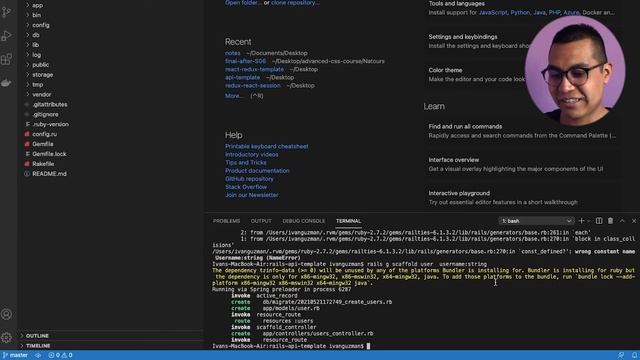Expand the bin folder
The height and width of the screenshot is (360, 640).
point(36,15)
